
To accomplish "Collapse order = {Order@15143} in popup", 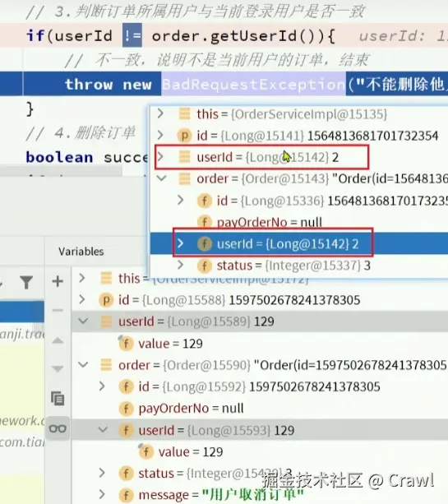I will [x=161, y=178].
